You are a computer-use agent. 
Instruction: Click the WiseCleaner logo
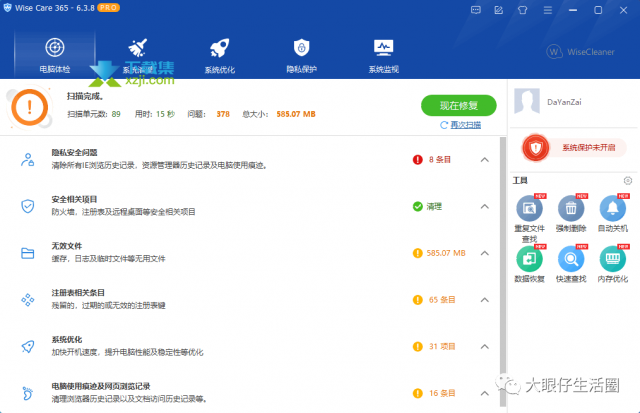click(x=580, y=52)
